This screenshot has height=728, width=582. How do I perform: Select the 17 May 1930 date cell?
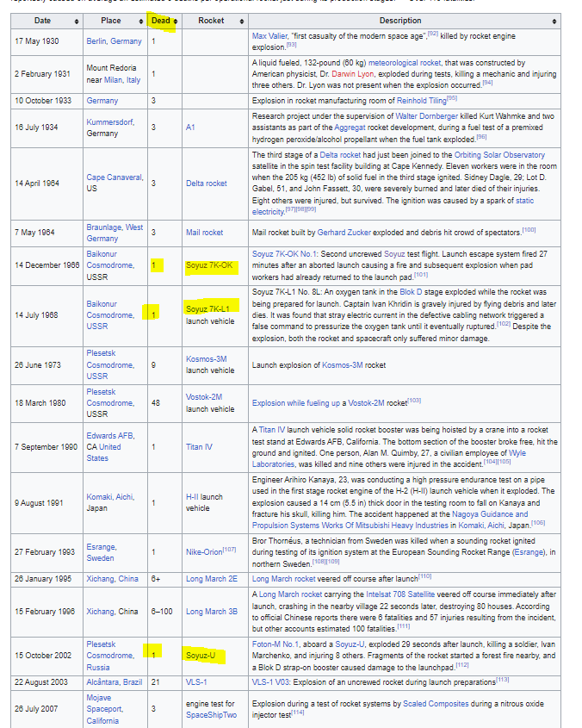pyautogui.click(x=46, y=41)
